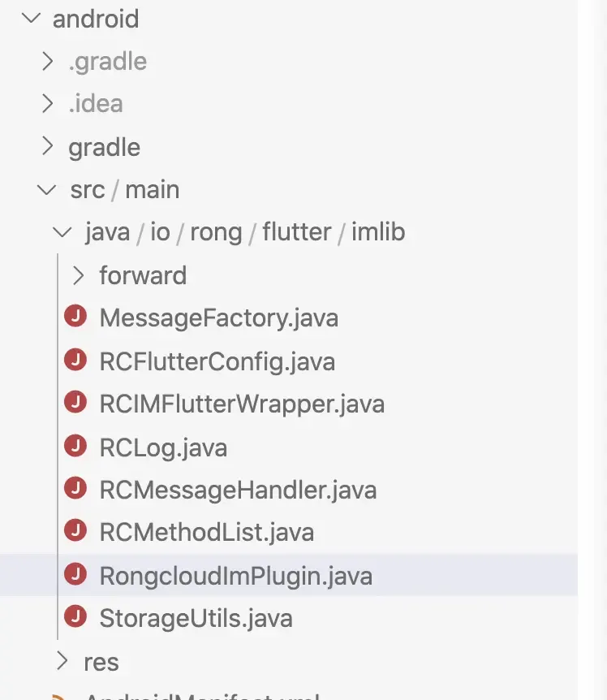Click the Java icon beside RCIMFlutterWrapper.java
607x700 pixels.
click(x=75, y=404)
